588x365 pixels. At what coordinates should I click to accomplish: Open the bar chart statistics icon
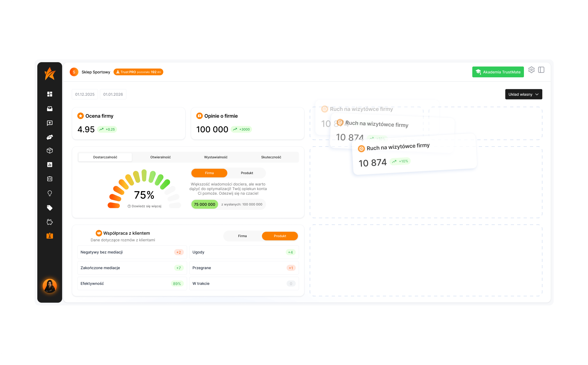tap(50, 165)
